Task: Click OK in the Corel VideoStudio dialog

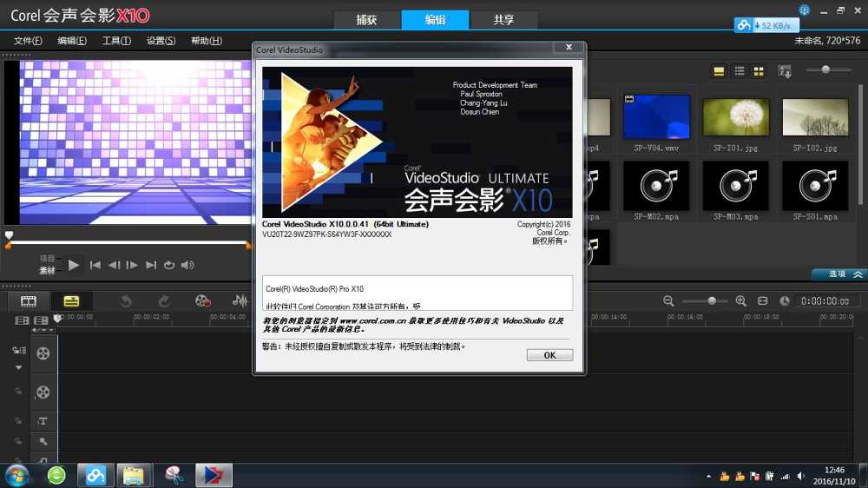Action: tap(549, 355)
